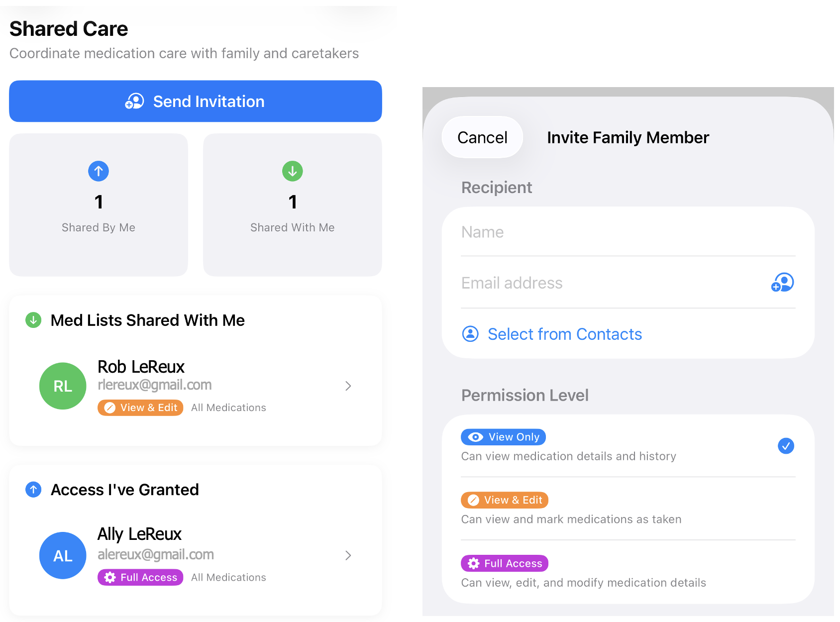Click the blue up-arrow icon above Shared By Me
This screenshot has height=622, width=840.
pos(99,171)
